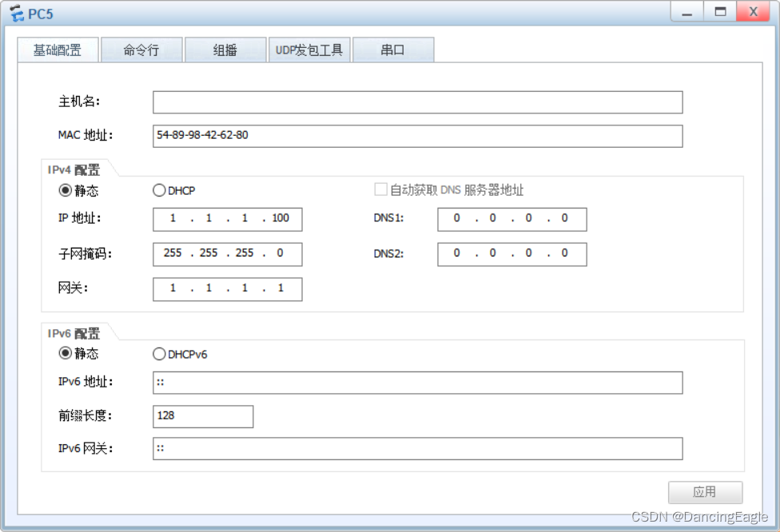The width and height of the screenshot is (780, 532).
Task: Open the 串口 tab
Action: [x=393, y=50]
